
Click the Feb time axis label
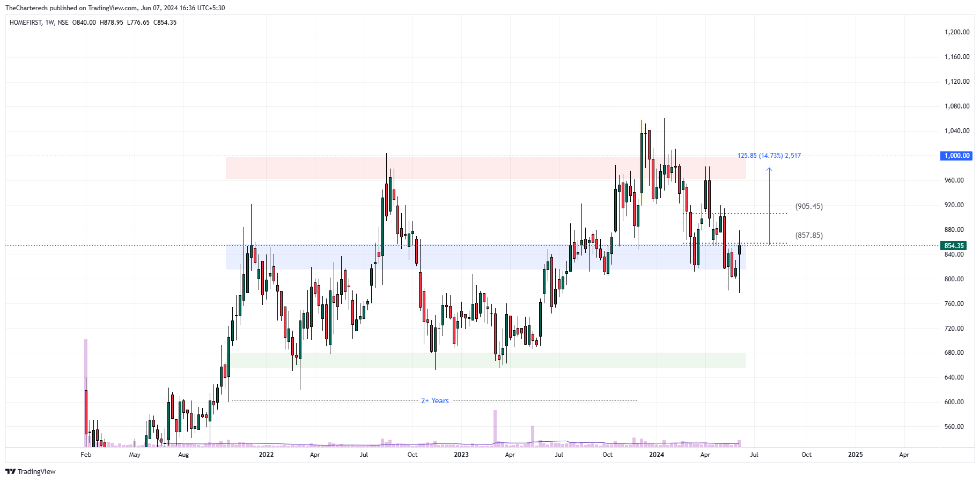86,455
